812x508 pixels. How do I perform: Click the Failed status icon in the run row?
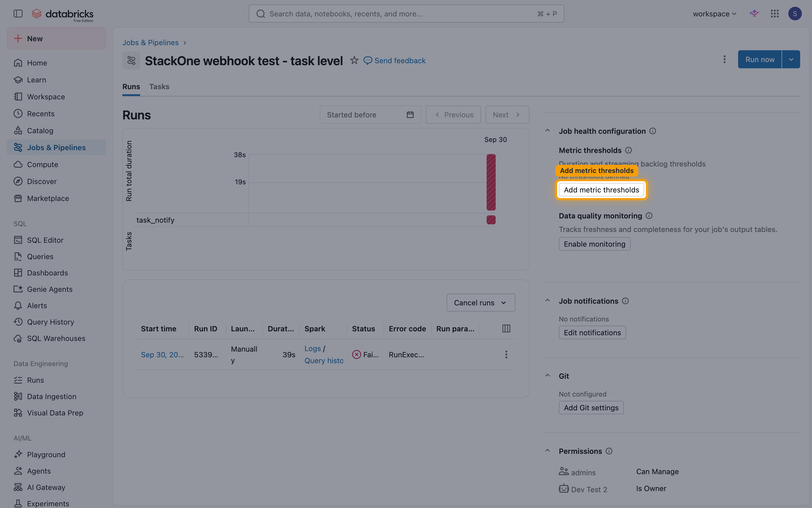356,354
